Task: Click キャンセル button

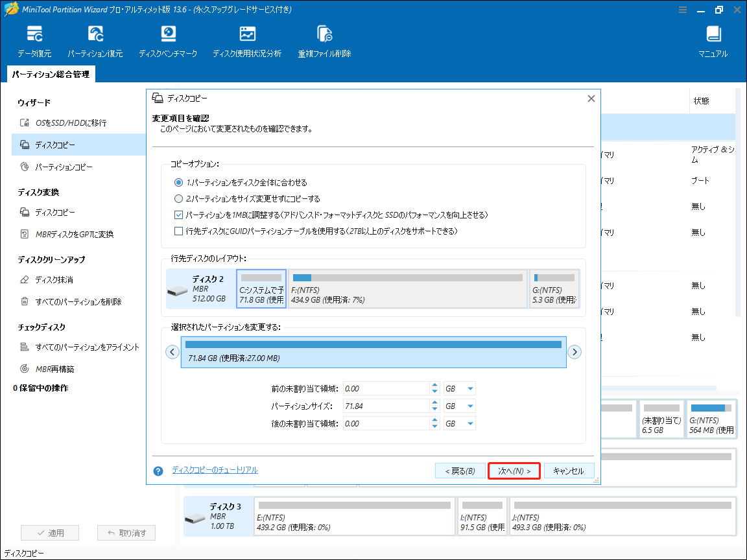Action: 568,471
